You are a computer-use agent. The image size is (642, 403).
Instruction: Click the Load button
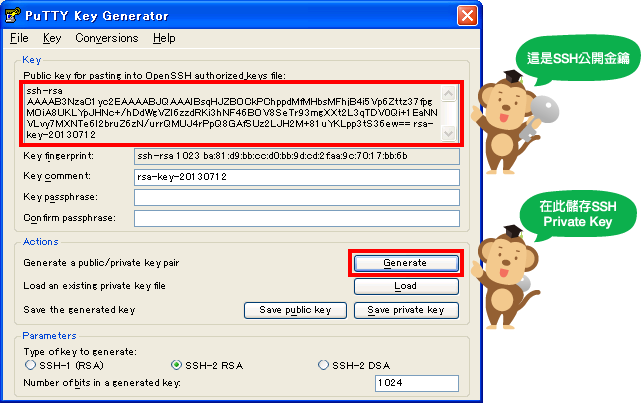click(406, 286)
